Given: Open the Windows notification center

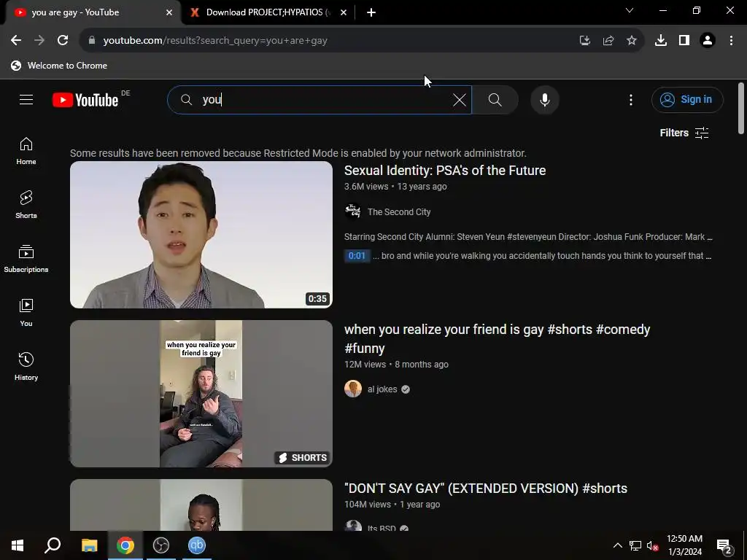Looking at the screenshot, I should (724, 546).
